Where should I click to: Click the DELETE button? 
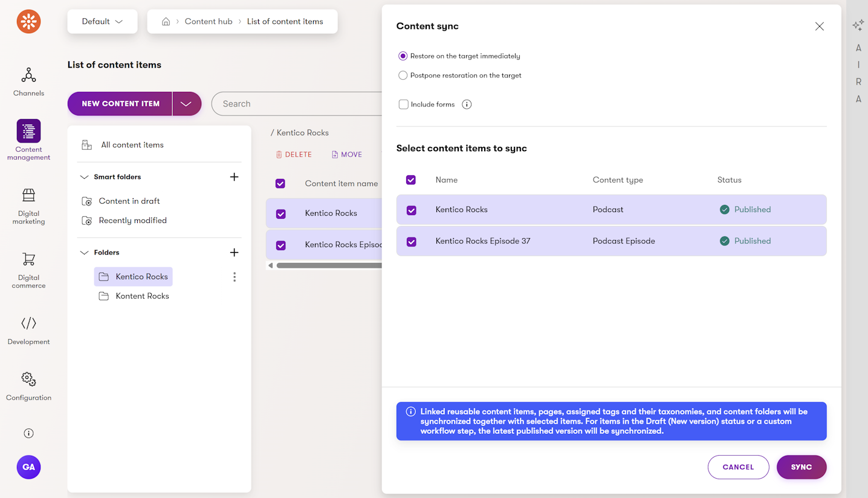[294, 155]
